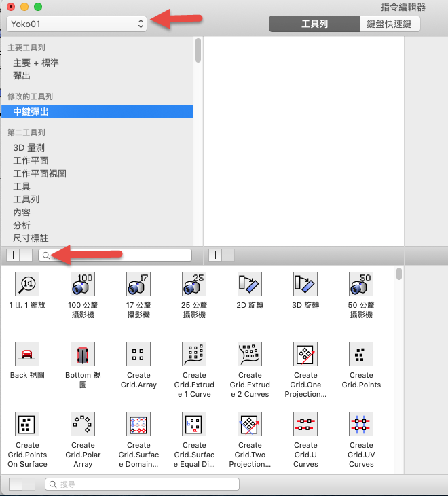This screenshot has height=496, width=448.
Task: Click the bottom 搜尋 command search field
Action: coord(142,484)
